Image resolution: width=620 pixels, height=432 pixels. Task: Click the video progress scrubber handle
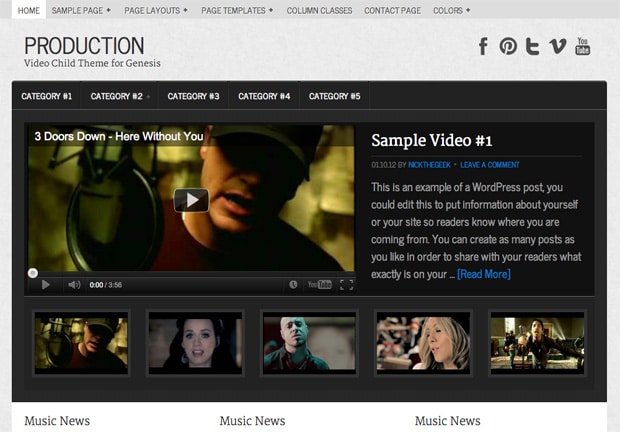coord(33,273)
